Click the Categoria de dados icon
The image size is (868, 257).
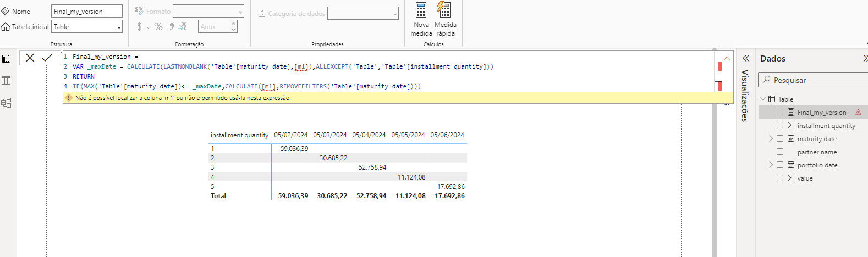262,13
